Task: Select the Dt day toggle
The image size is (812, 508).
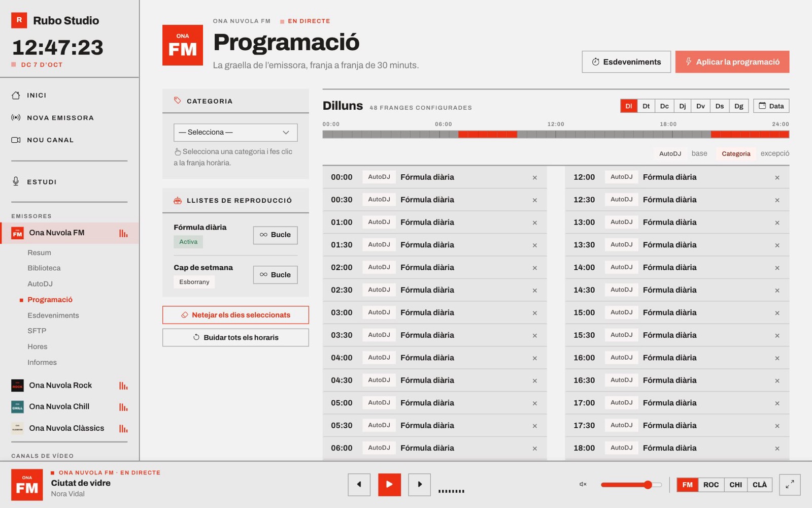Action: pyautogui.click(x=646, y=106)
